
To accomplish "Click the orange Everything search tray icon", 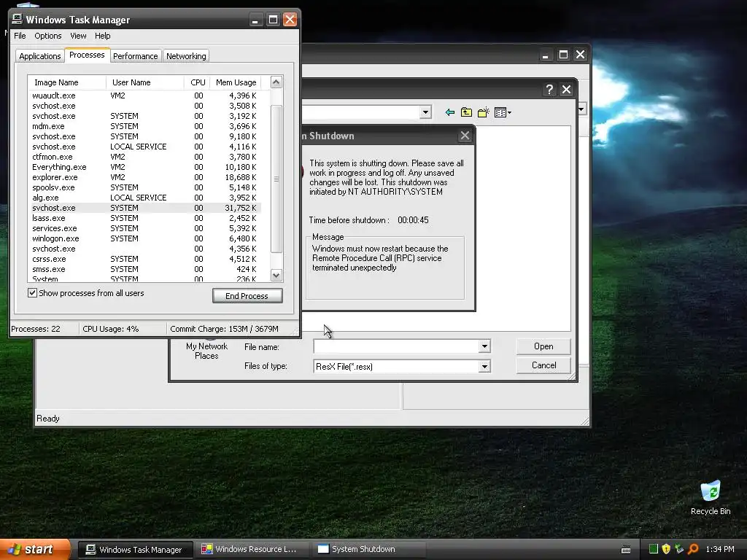I will [693, 549].
